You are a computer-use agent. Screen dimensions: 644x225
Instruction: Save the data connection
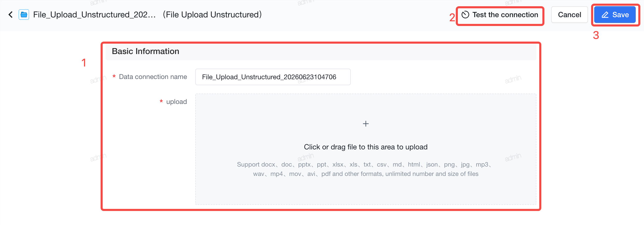[x=615, y=15]
